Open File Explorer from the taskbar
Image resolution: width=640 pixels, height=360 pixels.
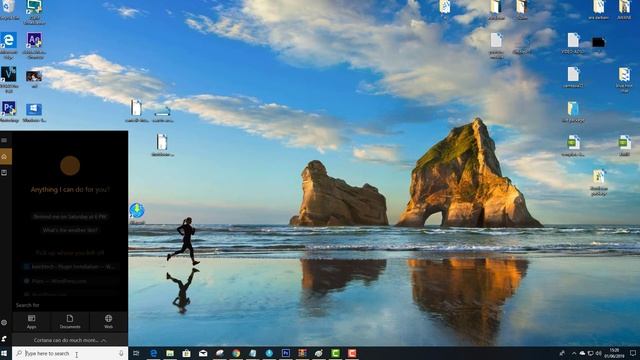click(x=170, y=353)
